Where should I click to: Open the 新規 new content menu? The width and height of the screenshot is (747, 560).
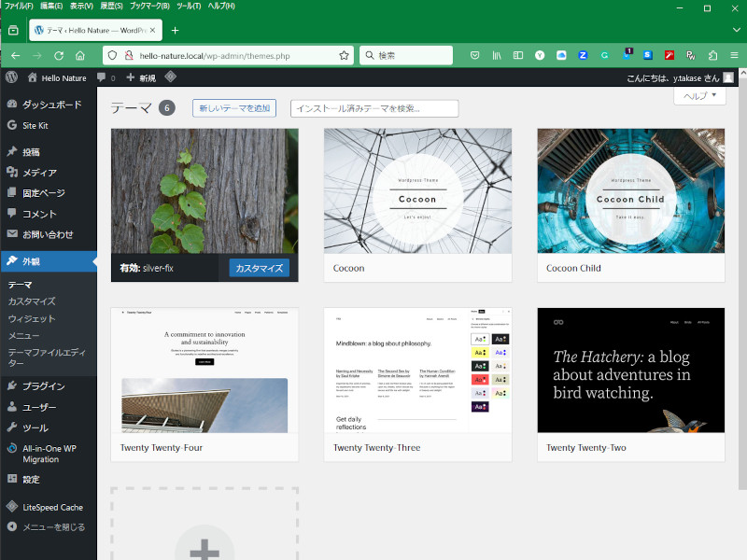141,77
